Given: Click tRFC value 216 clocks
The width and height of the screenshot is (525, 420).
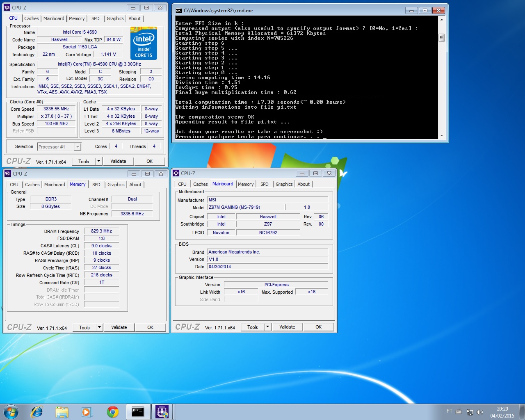Looking at the screenshot, I should [101, 275].
